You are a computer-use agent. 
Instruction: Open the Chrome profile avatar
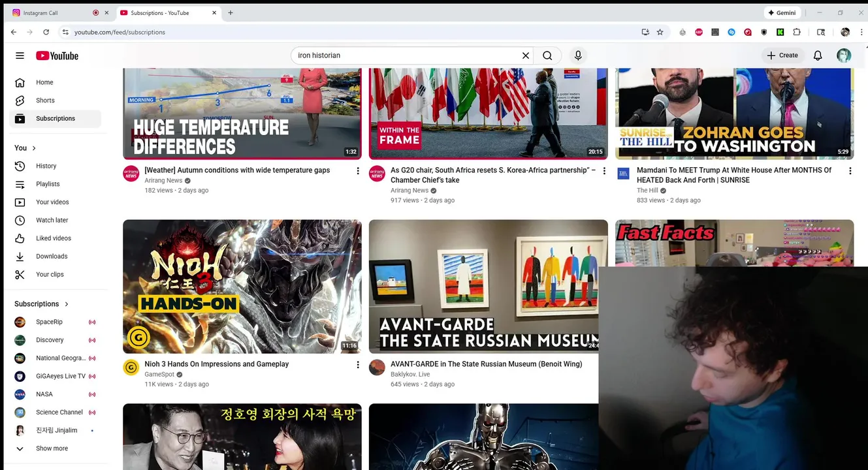[x=845, y=32]
